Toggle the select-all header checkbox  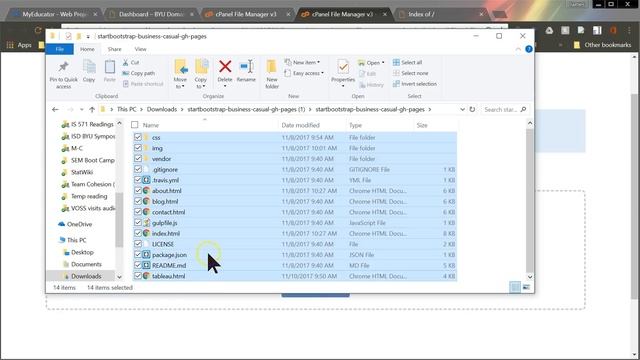(x=135, y=125)
